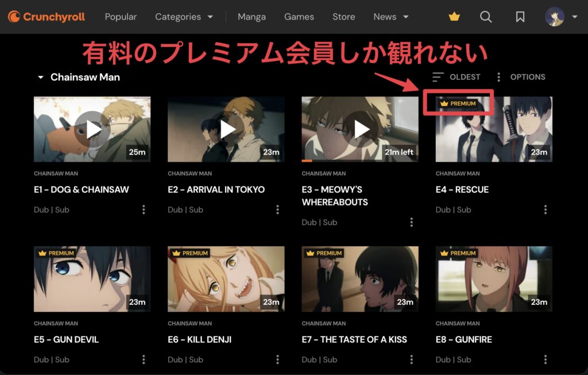Open the Categories dropdown
Screen dimensions: 588x375
(x=183, y=17)
